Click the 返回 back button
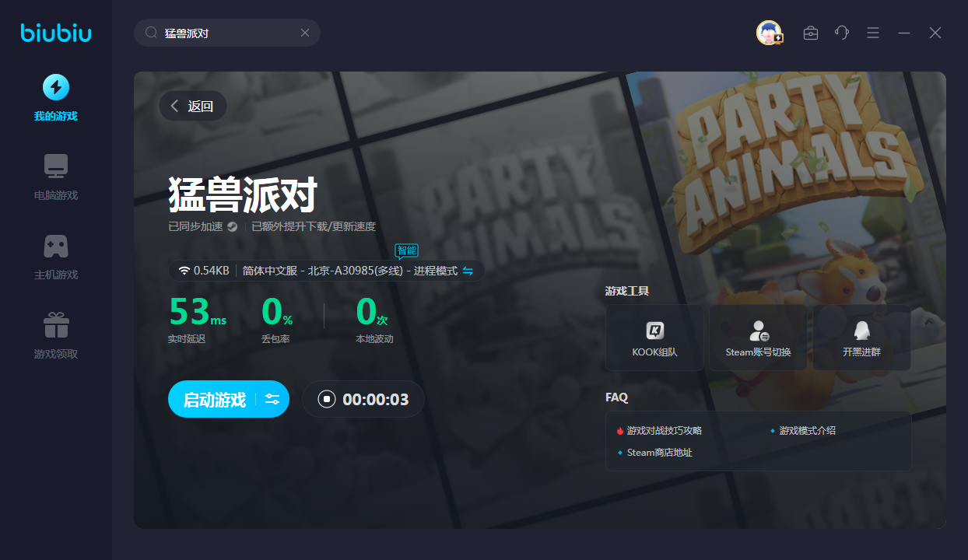Screen dimensions: 968x560 (193, 106)
